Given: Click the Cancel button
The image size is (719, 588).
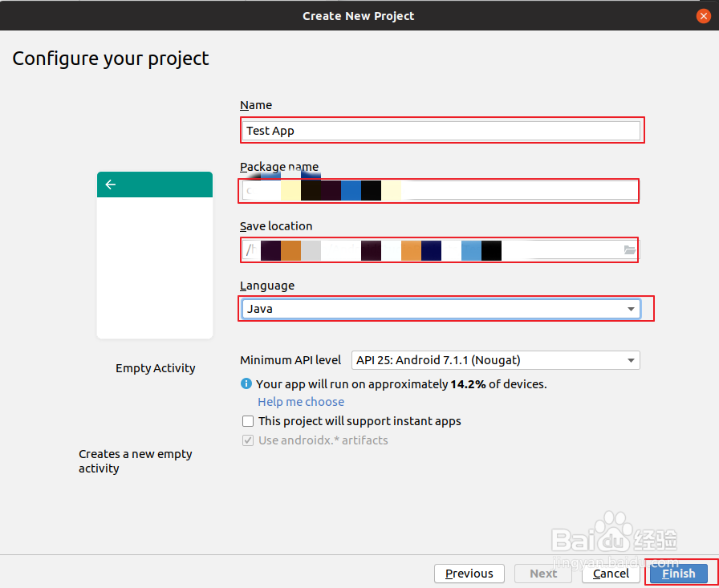Looking at the screenshot, I should pos(611,574).
